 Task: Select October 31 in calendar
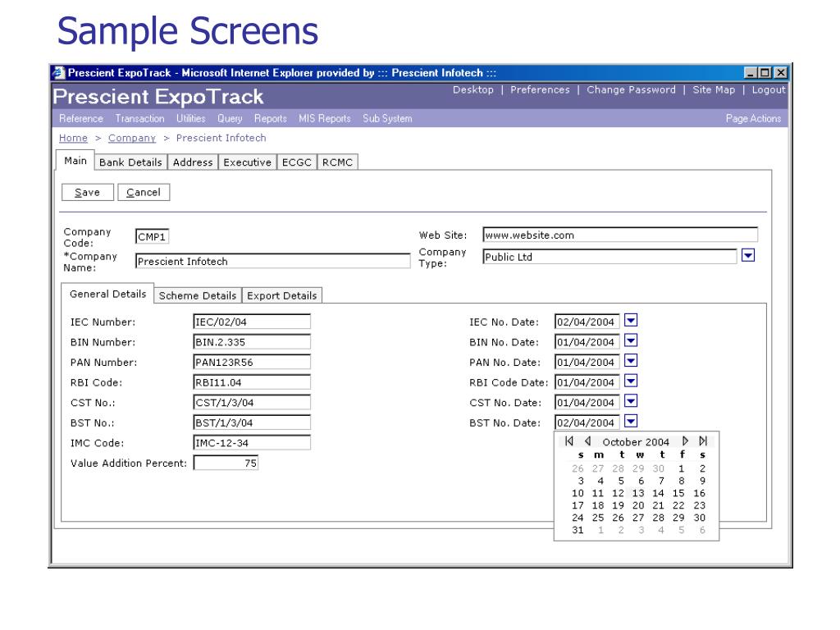(577, 530)
